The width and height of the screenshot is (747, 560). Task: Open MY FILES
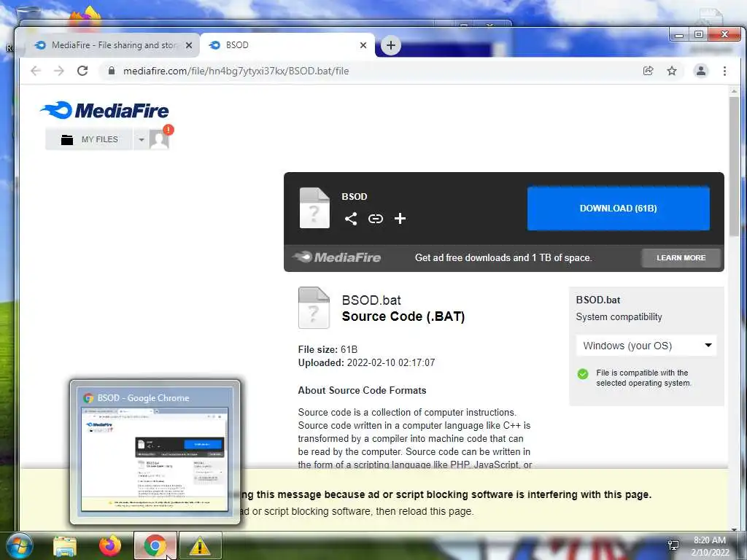pos(90,139)
